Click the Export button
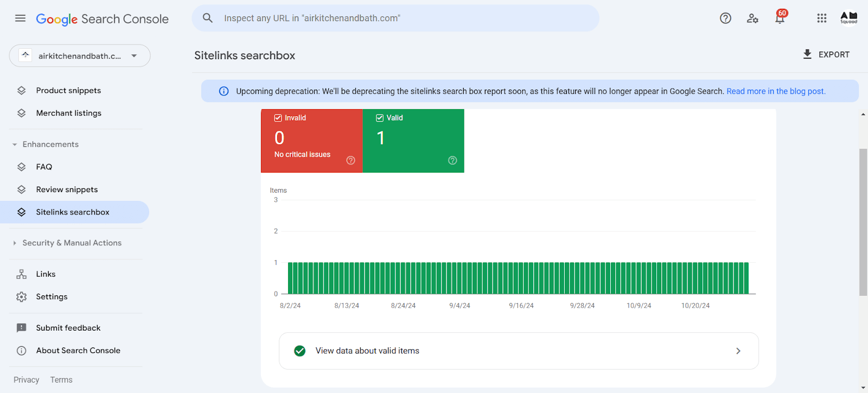 click(x=826, y=54)
